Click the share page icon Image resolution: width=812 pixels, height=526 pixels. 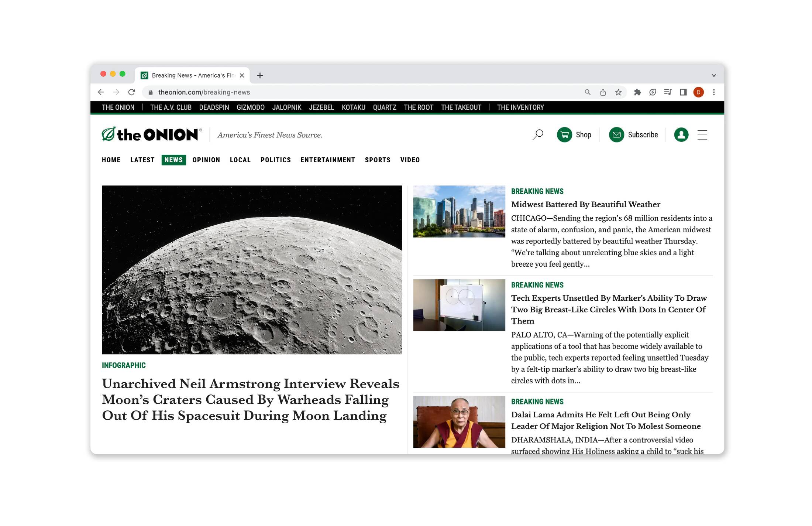(x=603, y=92)
